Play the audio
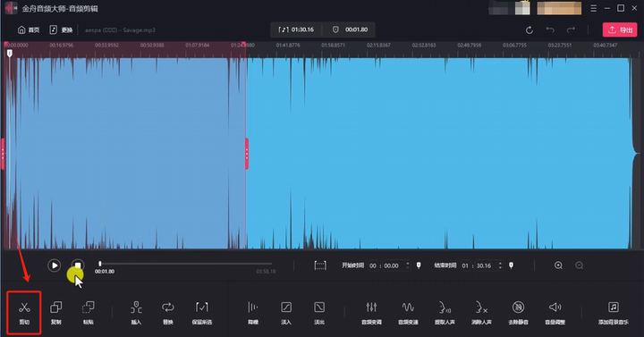 pos(55,265)
